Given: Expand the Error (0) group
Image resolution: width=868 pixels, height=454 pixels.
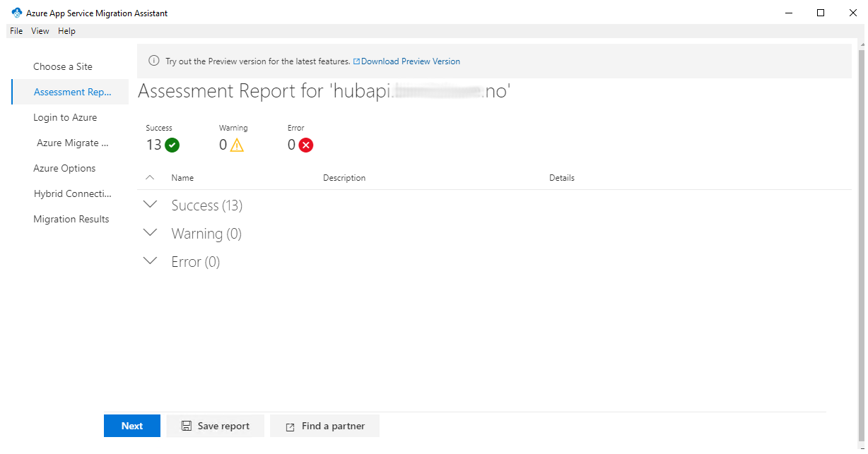Looking at the screenshot, I should pos(150,261).
